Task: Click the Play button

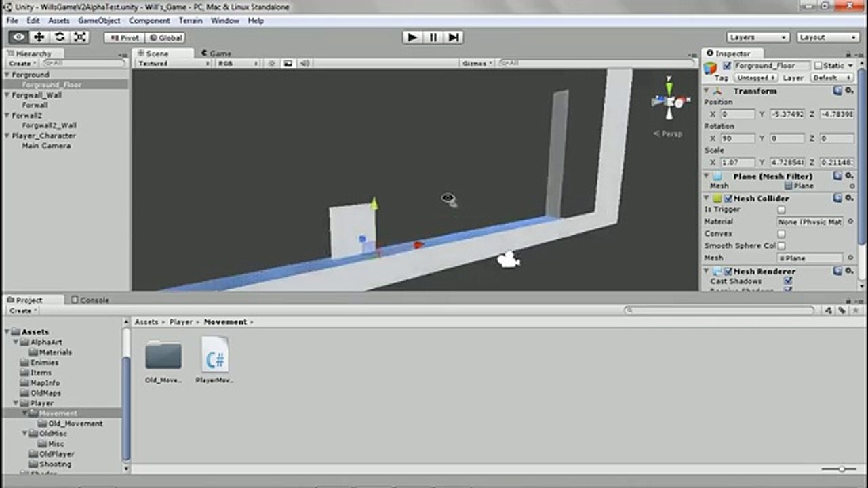Action: pos(412,37)
